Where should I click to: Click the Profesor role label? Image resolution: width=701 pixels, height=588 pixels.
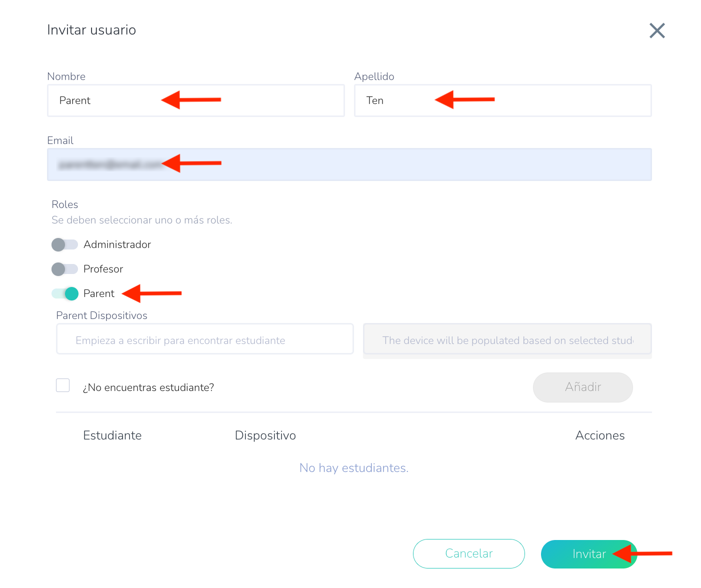click(x=103, y=269)
